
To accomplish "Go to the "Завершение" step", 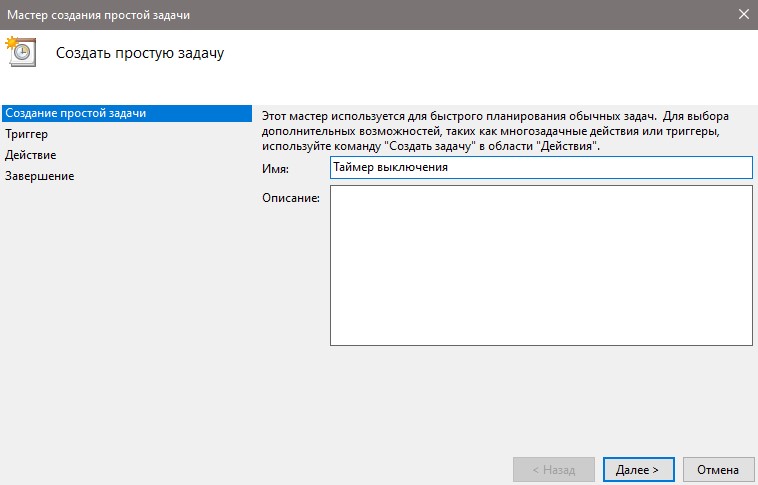I will coord(40,176).
